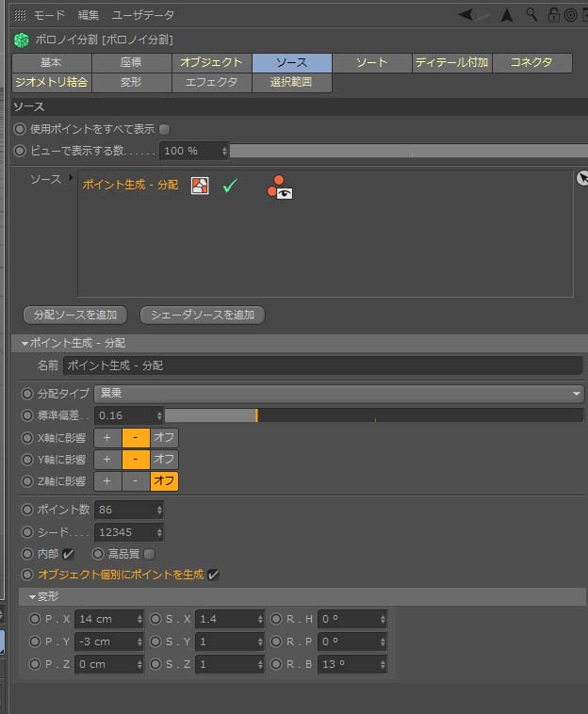The width and height of the screenshot is (588, 714).
Task: Open the モード menu
Action: pos(50,15)
